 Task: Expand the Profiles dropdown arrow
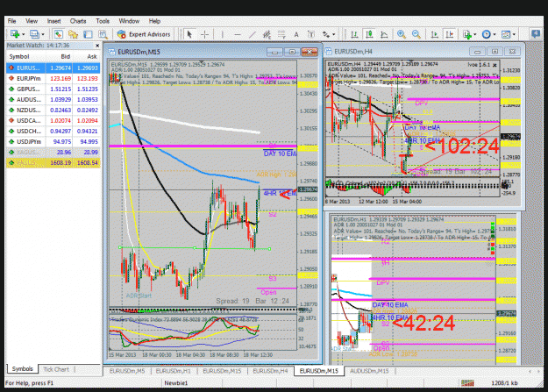pyautogui.click(x=43, y=34)
